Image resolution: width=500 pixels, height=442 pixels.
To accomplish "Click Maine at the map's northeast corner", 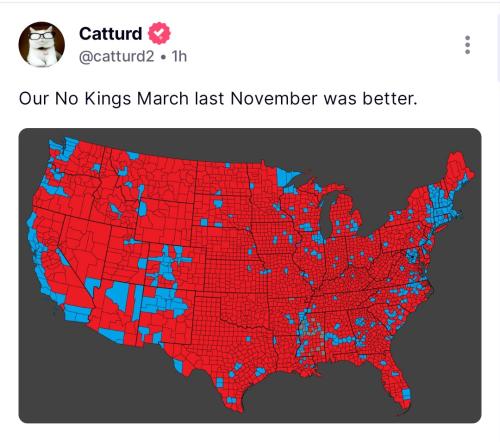I will pos(460,170).
